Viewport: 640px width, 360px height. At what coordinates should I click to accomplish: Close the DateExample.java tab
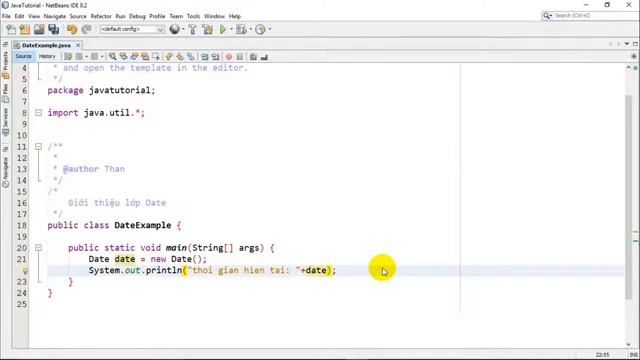click(78, 45)
